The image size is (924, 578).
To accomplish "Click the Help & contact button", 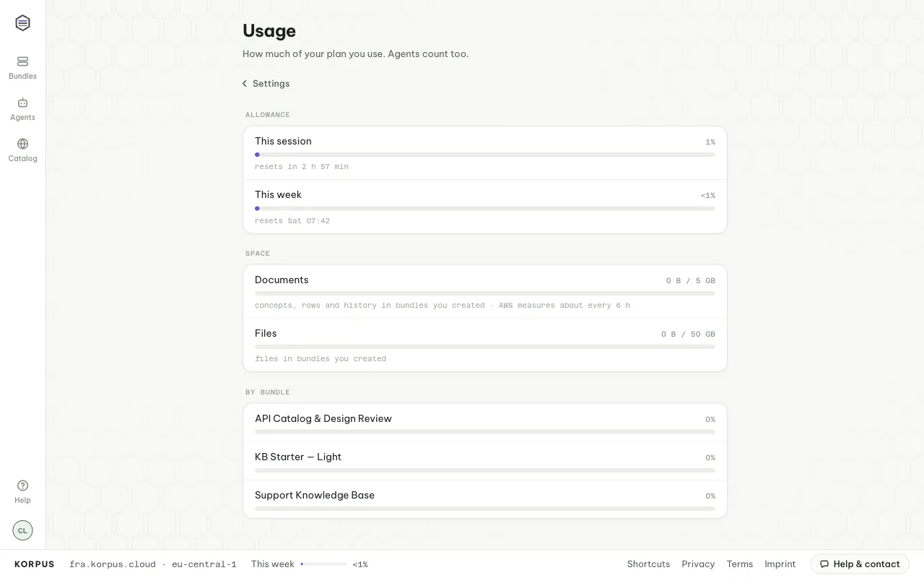I will pyautogui.click(x=860, y=564).
